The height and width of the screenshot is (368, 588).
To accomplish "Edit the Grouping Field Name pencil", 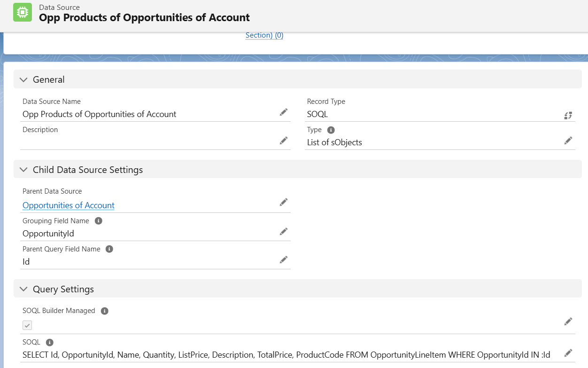I will pos(283,231).
